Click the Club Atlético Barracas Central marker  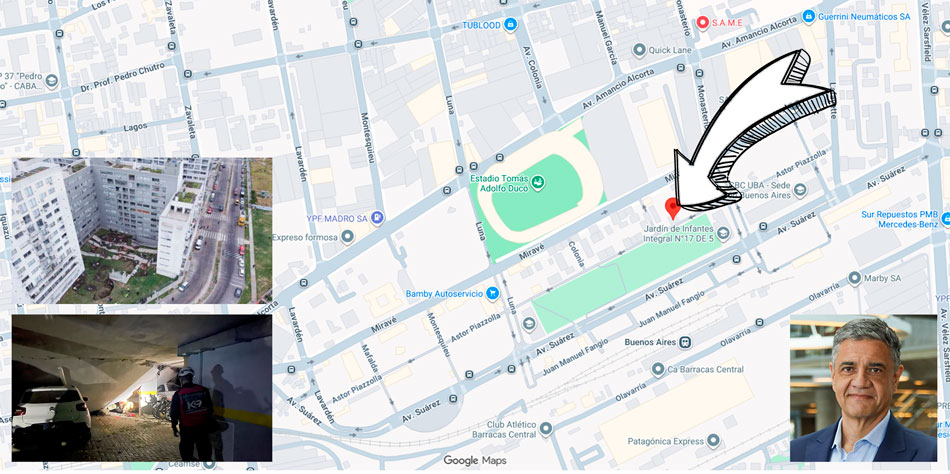click(x=545, y=429)
